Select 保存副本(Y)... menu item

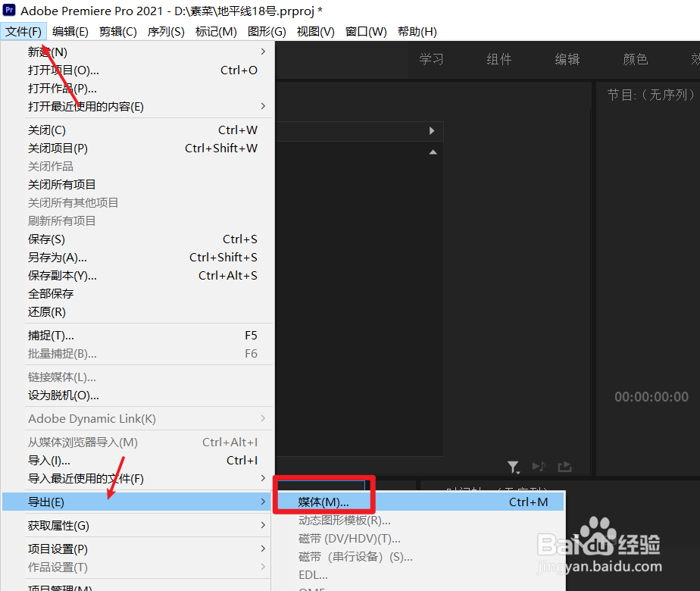[138, 275]
